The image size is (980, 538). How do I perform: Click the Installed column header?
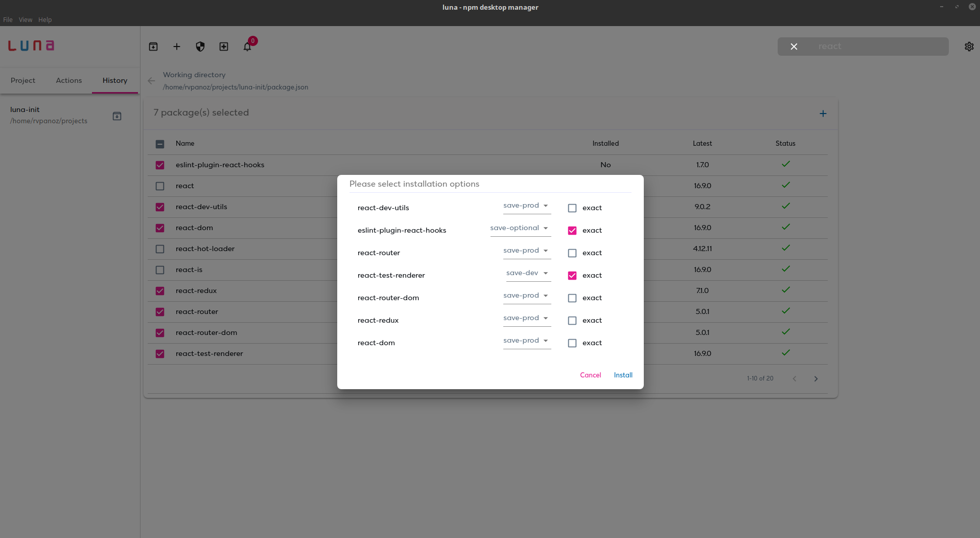(x=605, y=143)
